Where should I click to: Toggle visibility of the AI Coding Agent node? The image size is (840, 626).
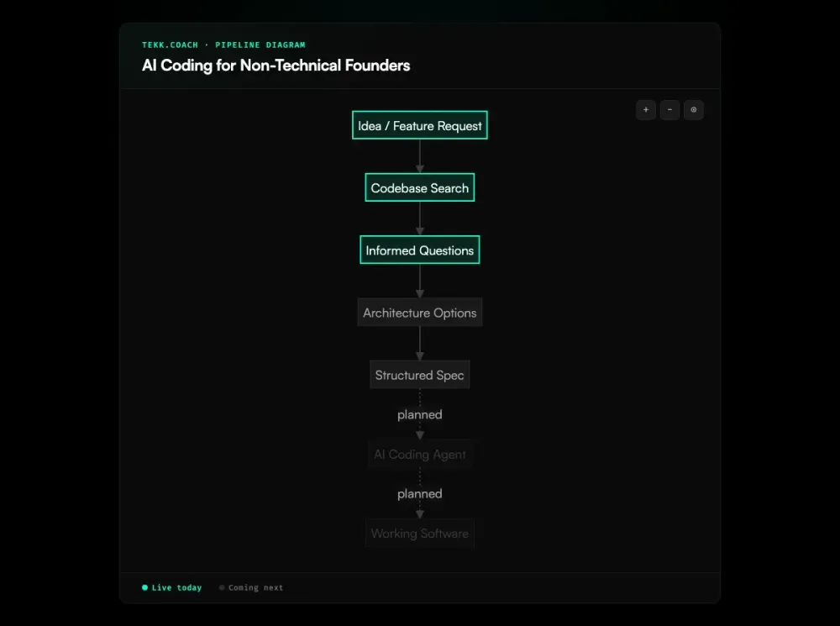(x=419, y=454)
